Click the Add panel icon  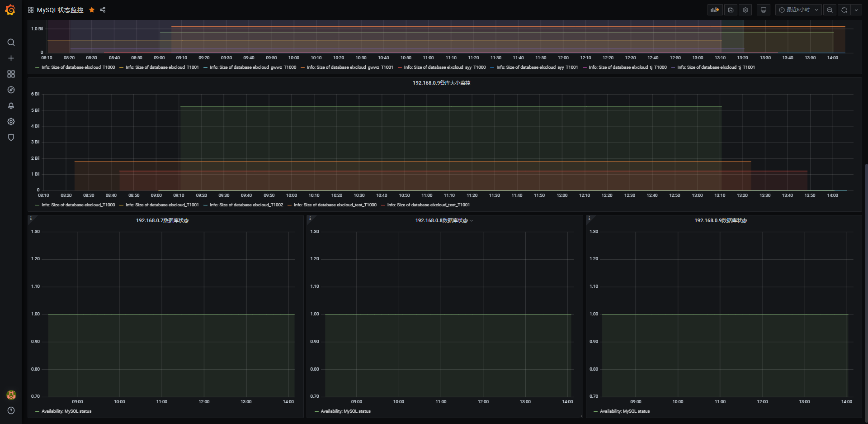[x=715, y=10]
